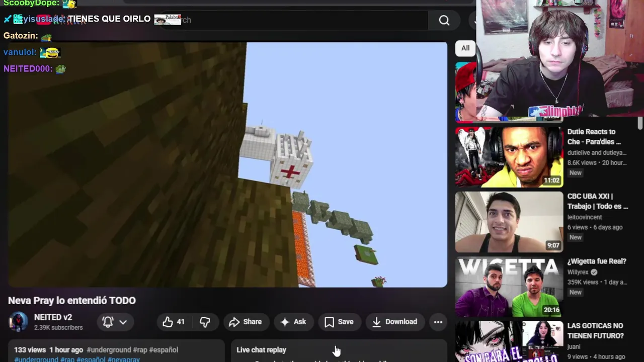The width and height of the screenshot is (644, 362).
Task: Click the CBC UBA XXI video title
Action: [x=598, y=201]
